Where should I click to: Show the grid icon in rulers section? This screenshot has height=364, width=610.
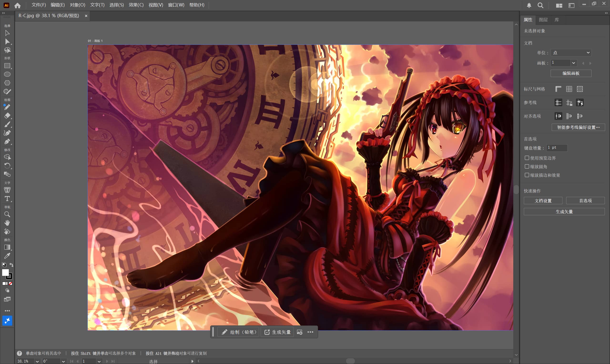click(569, 89)
